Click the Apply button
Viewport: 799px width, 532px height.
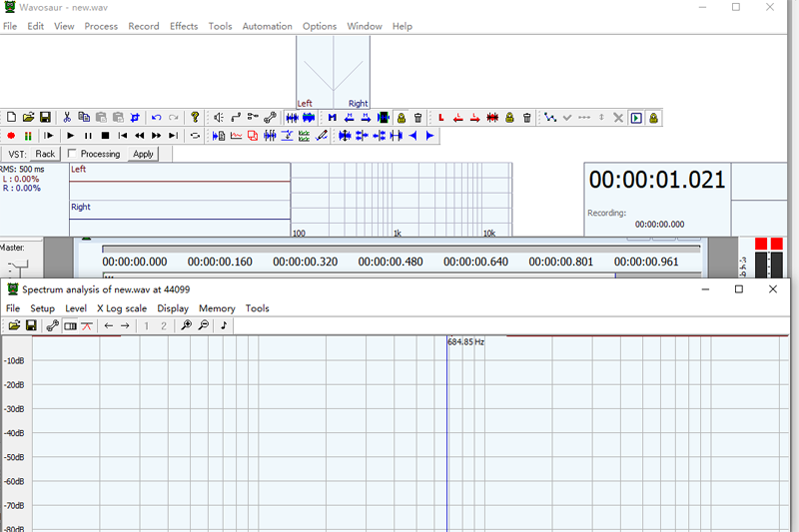[143, 154]
